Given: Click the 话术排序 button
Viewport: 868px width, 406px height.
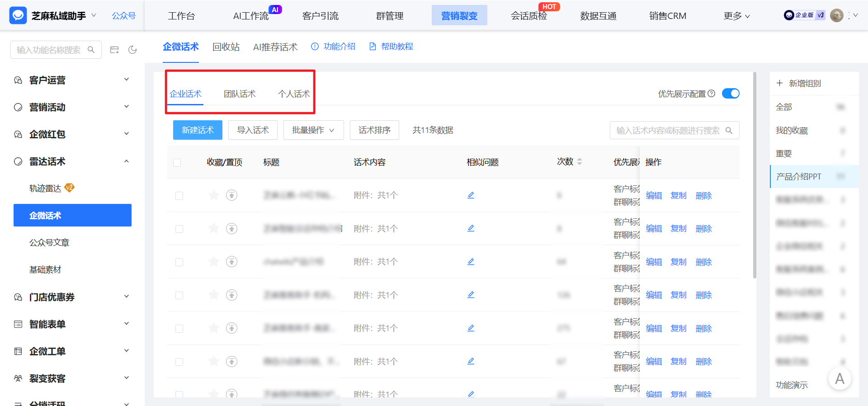Looking at the screenshot, I should [x=374, y=130].
